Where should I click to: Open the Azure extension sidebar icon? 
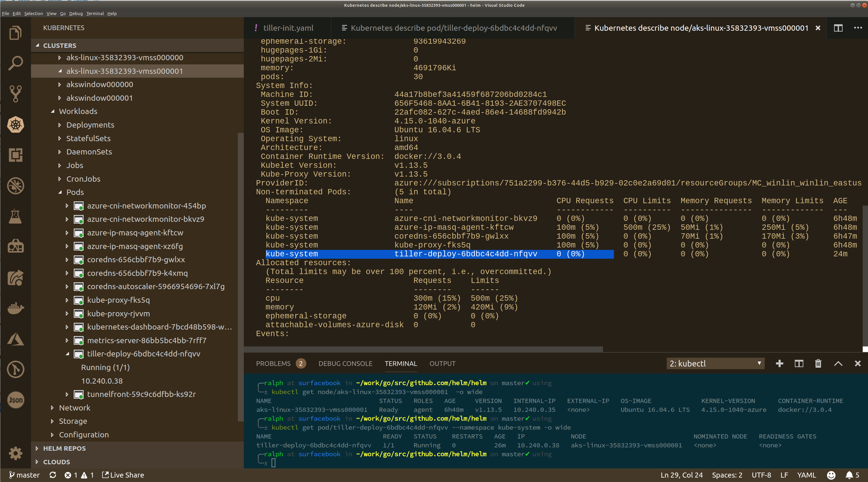coord(16,339)
